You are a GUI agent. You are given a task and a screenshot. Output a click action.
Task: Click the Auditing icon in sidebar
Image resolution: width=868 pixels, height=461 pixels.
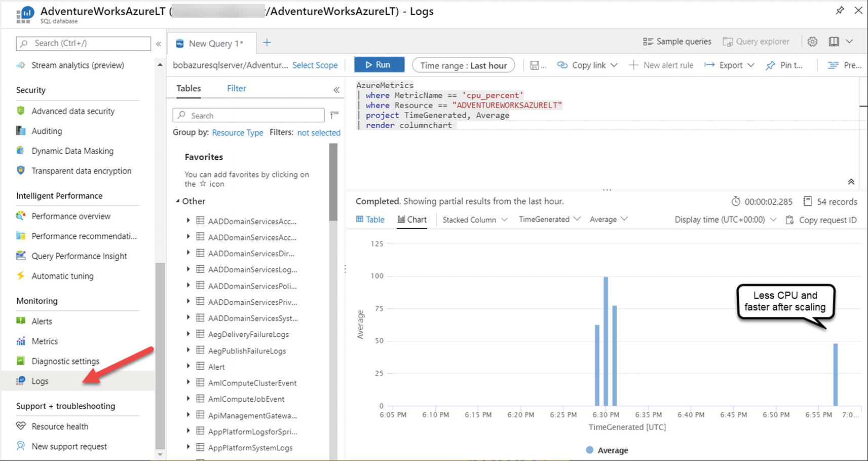coord(21,131)
